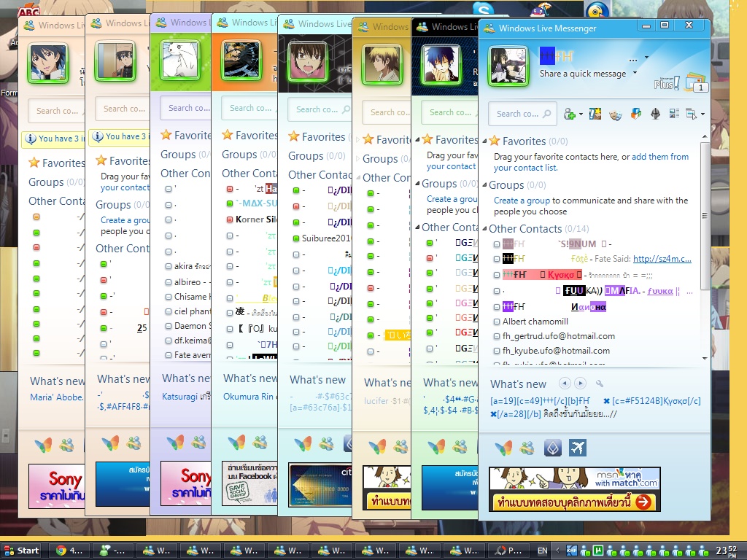Click the white seal avatar picture
The image size is (747, 560).
[x=181, y=60]
